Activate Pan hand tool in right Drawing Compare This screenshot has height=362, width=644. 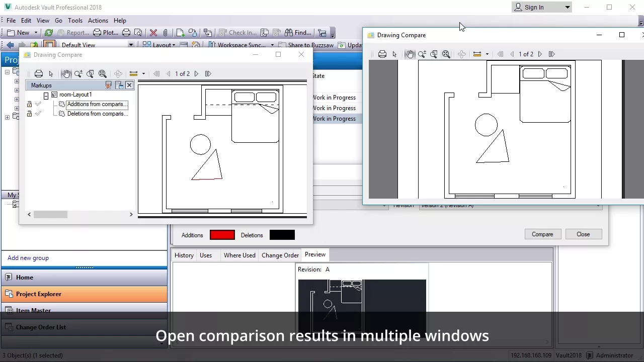pos(410,54)
